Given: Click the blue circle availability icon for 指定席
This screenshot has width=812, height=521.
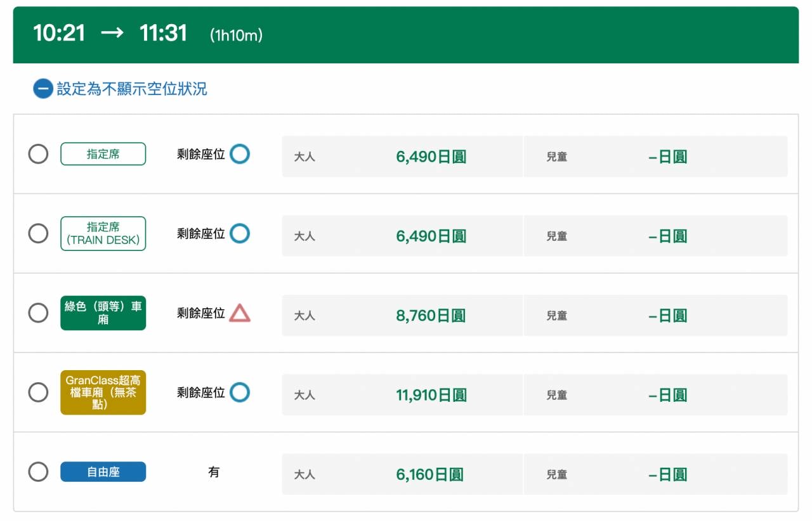Looking at the screenshot, I should pos(240,154).
